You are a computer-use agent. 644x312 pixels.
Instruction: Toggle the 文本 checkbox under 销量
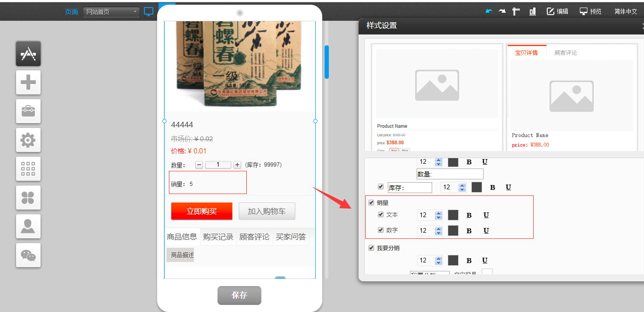click(x=381, y=215)
